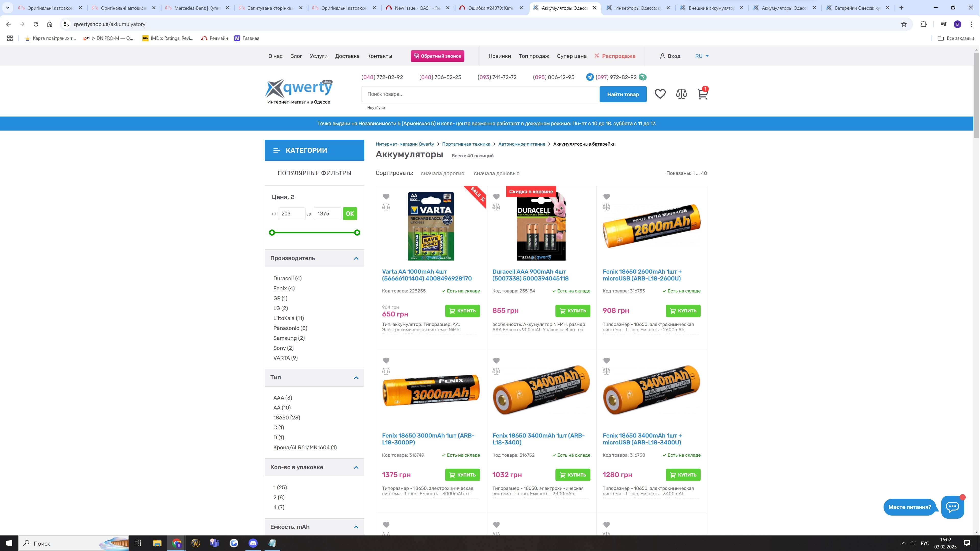Viewport: 980px width, 551px height.
Task: Filter by manufacturer LiitoKala
Action: pos(288,318)
